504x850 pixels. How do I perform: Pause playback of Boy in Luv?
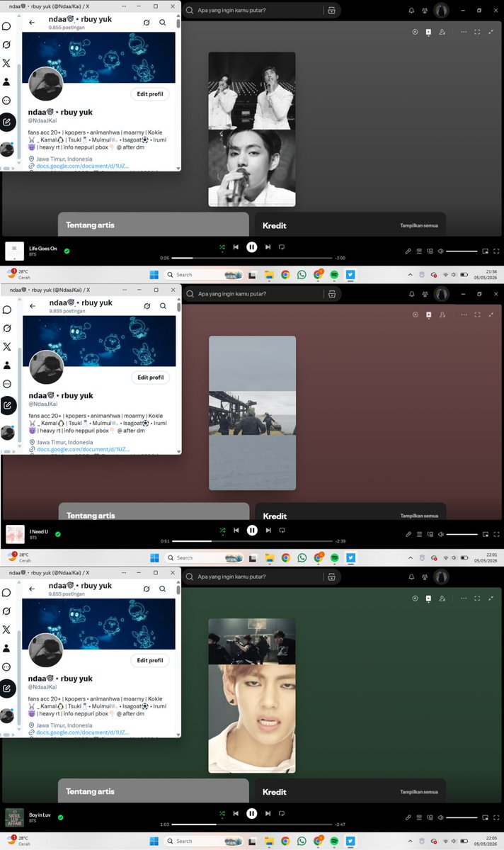point(251,813)
